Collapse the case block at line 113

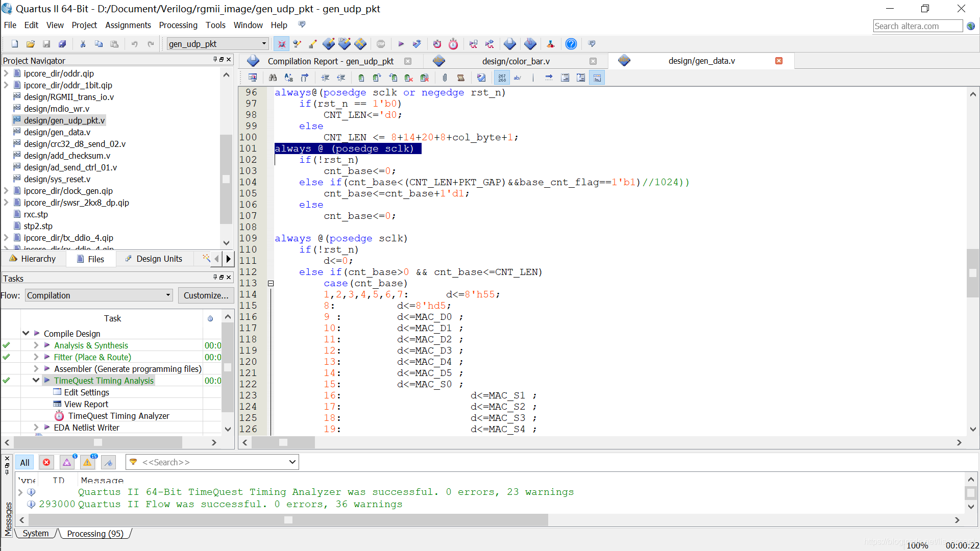pos(271,283)
